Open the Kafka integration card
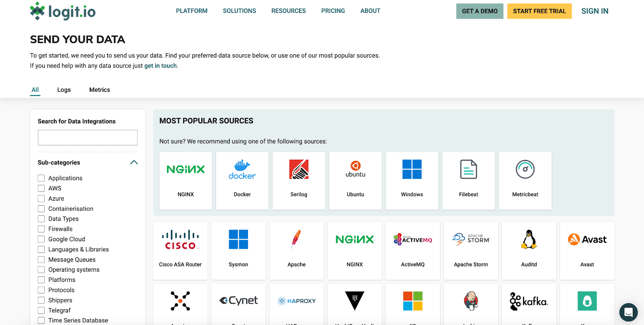The image size is (644, 325). pos(529,304)
